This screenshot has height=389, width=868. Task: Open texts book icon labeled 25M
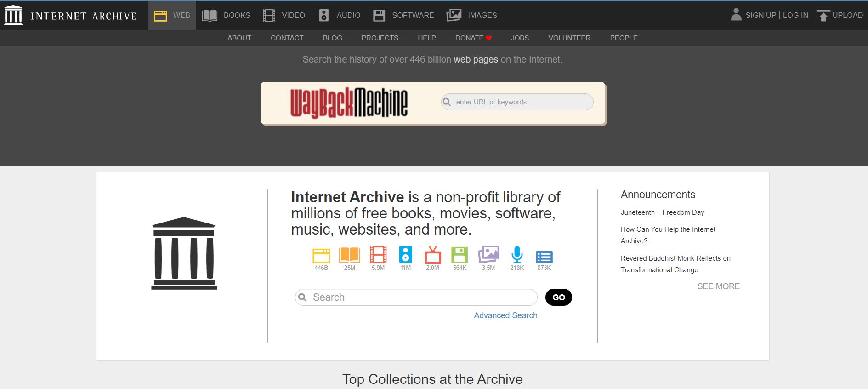350,255
